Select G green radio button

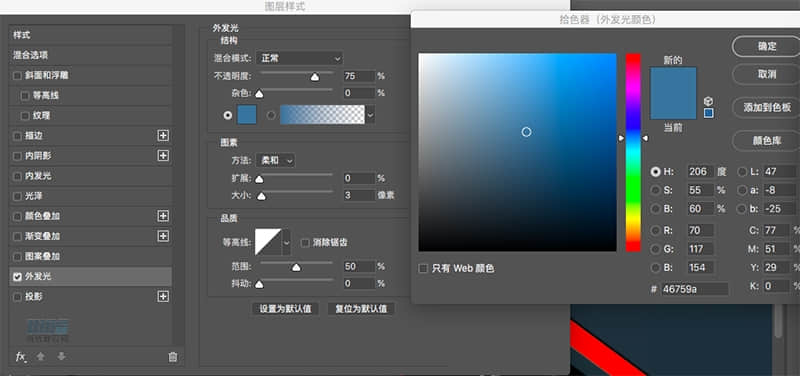(656, 249)
